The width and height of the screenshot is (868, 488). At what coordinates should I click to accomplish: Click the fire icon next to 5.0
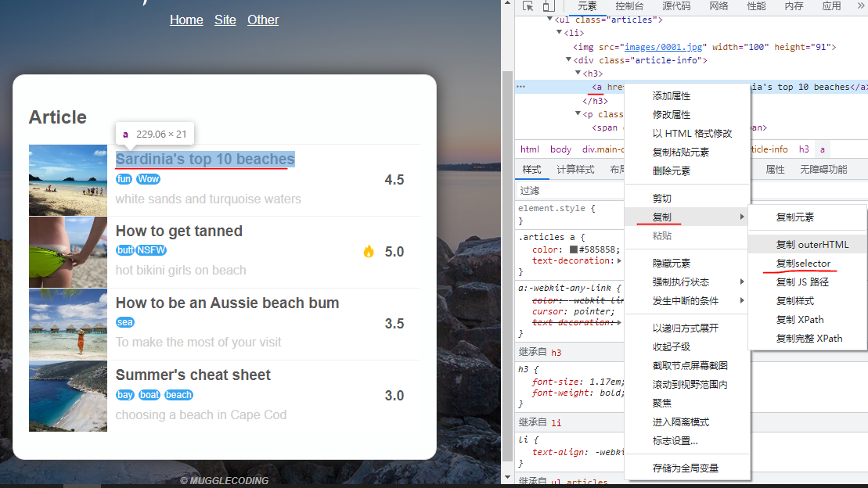tap(369, 251)
